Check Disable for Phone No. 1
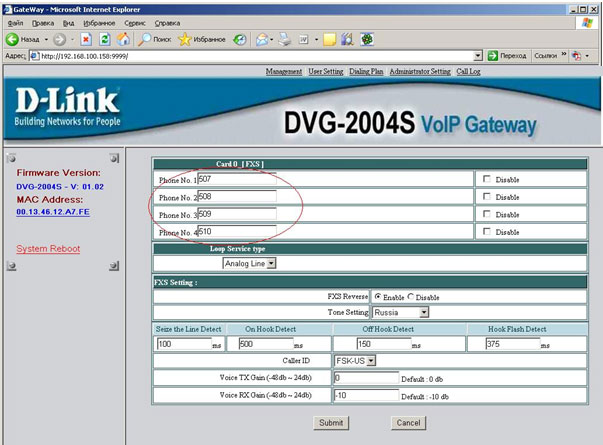603x445 pixels. point(487,179)
